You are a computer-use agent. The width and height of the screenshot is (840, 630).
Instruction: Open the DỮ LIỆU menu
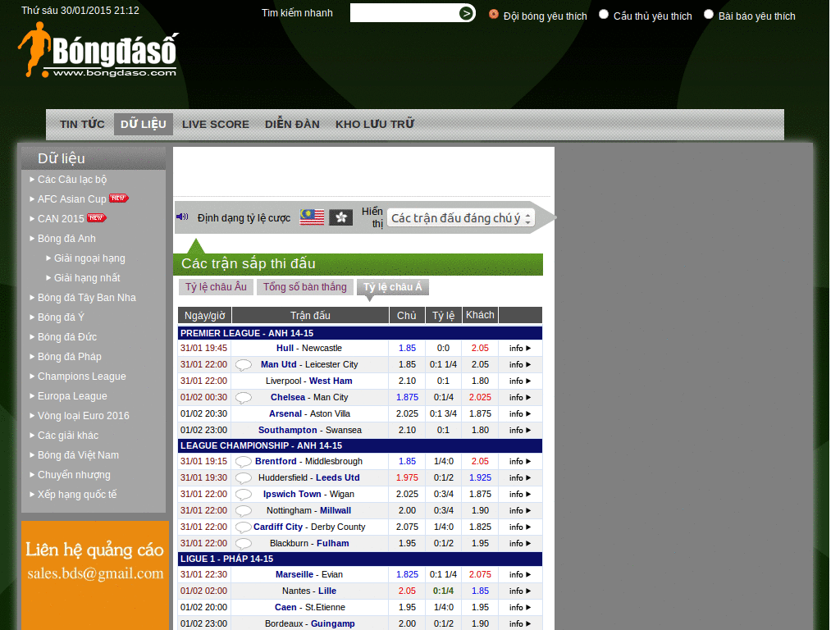pyautogui.click(x=143, y=125)
